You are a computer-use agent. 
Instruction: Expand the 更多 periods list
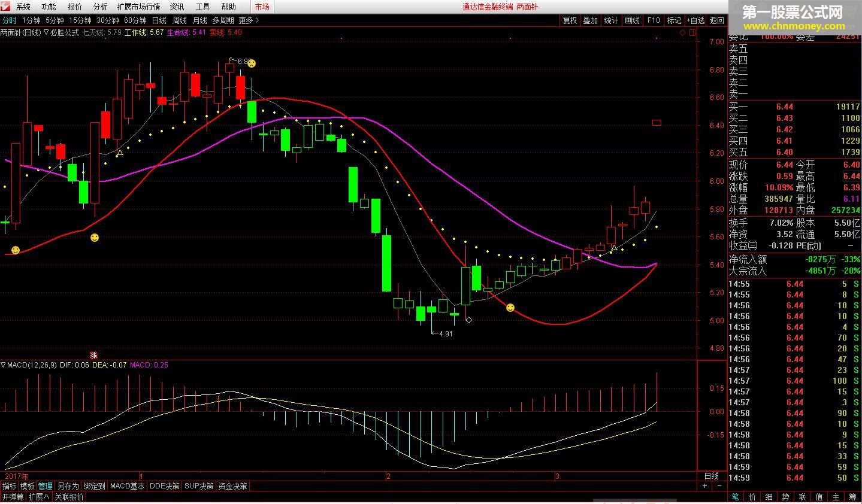pyautogui.click(x=249, y=20)
